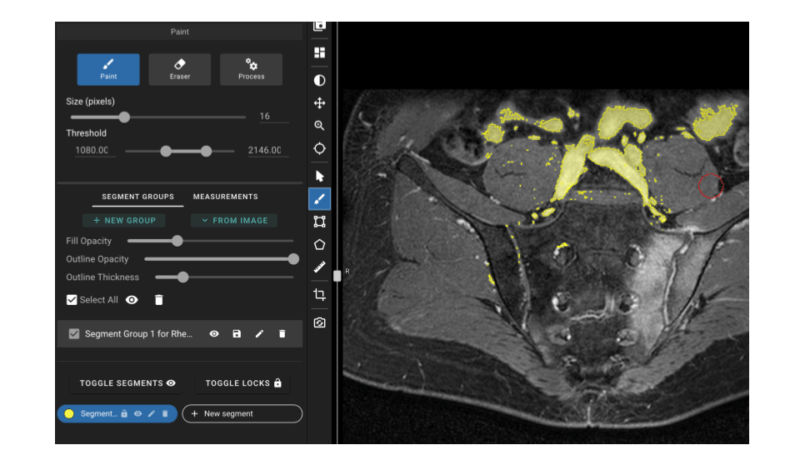Click the layout grid icon
This screenshot has height=450, width=800.
tap(319, 52)
